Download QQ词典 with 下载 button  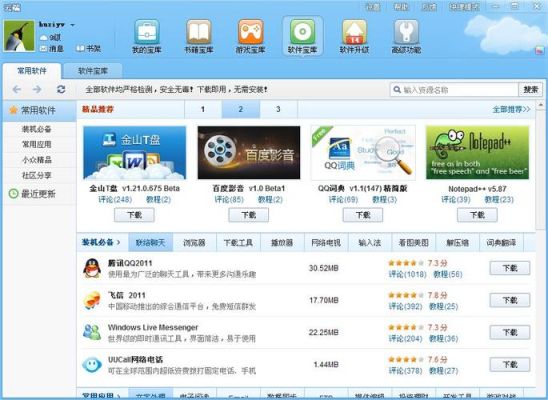[363, 215]
